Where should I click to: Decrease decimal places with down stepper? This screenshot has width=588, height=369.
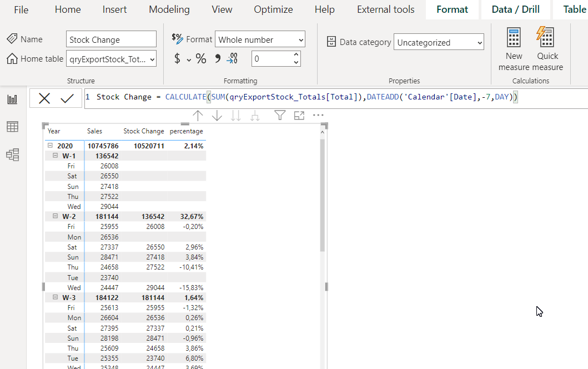click(296, 62)
